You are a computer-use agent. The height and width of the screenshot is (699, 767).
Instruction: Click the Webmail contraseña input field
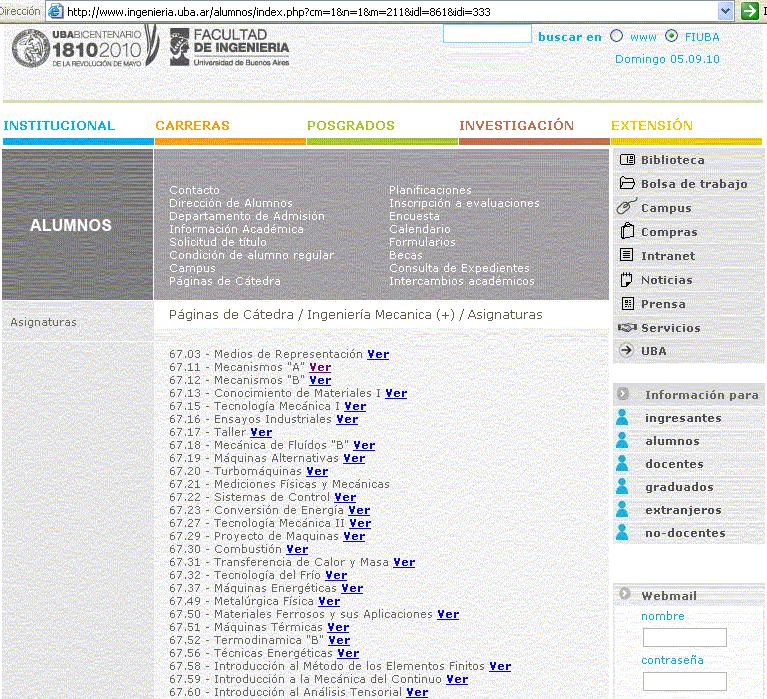click(x=684, y=681)
